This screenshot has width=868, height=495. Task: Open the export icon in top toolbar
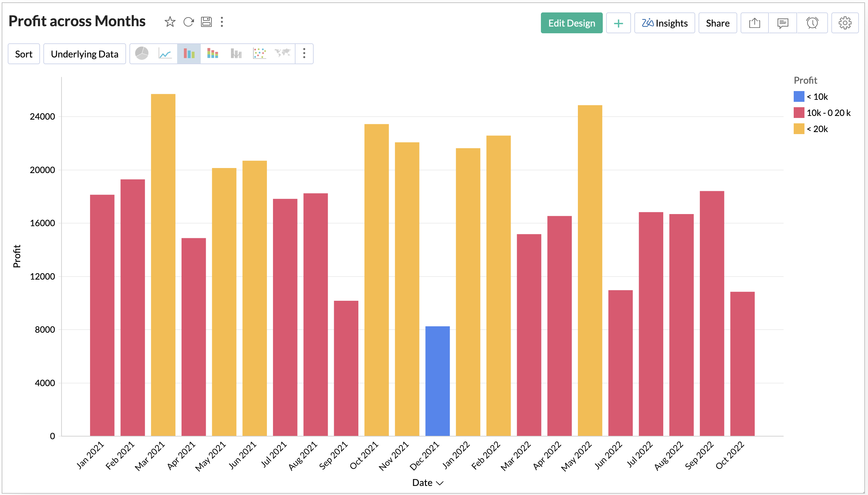pos(754,23)
